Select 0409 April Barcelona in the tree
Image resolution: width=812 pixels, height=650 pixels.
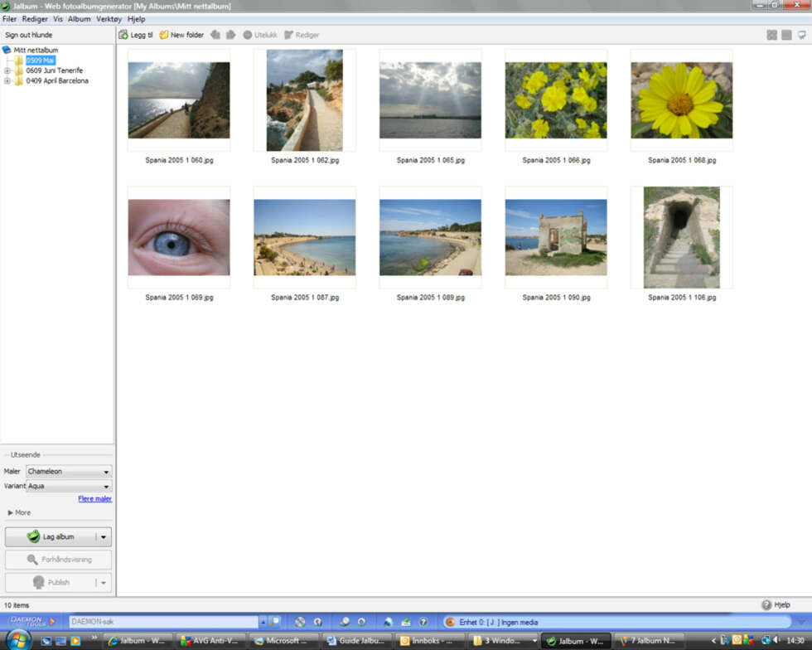(x=57, y=81)
